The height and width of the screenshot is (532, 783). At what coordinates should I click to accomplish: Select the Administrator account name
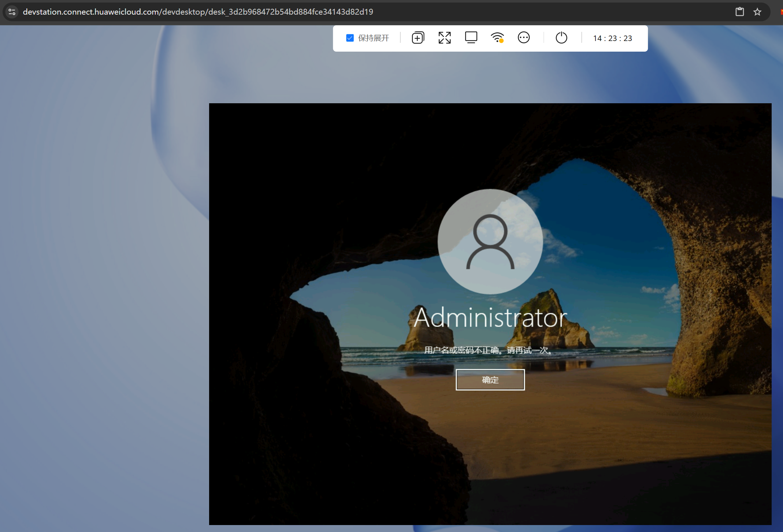[490, 317]
